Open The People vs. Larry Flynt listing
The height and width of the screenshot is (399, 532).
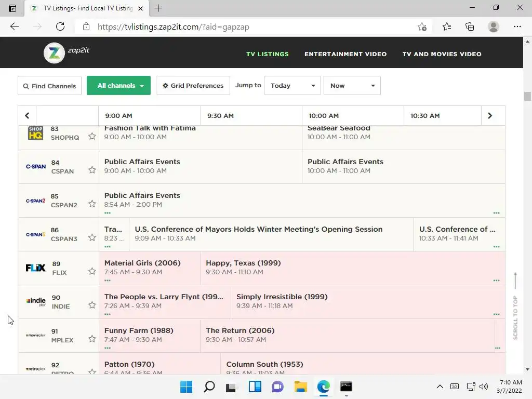(x=165, y=302)
